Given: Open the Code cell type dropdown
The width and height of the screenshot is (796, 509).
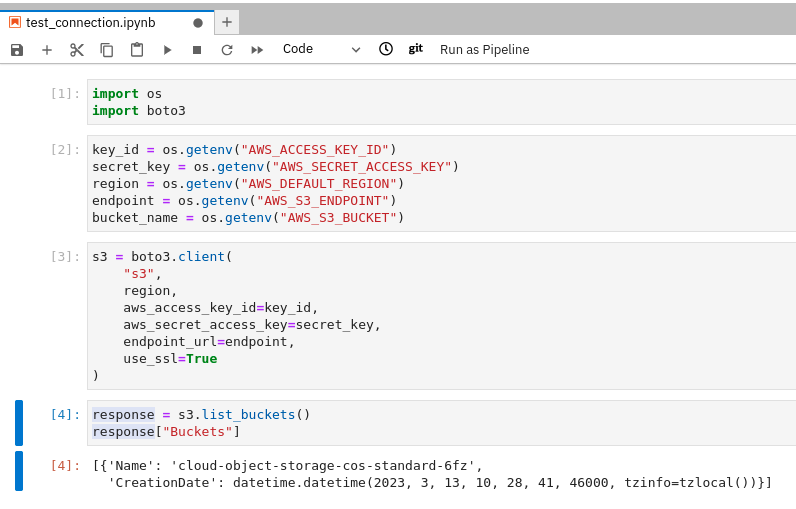Looking at the screenshot, I should 321,49.
